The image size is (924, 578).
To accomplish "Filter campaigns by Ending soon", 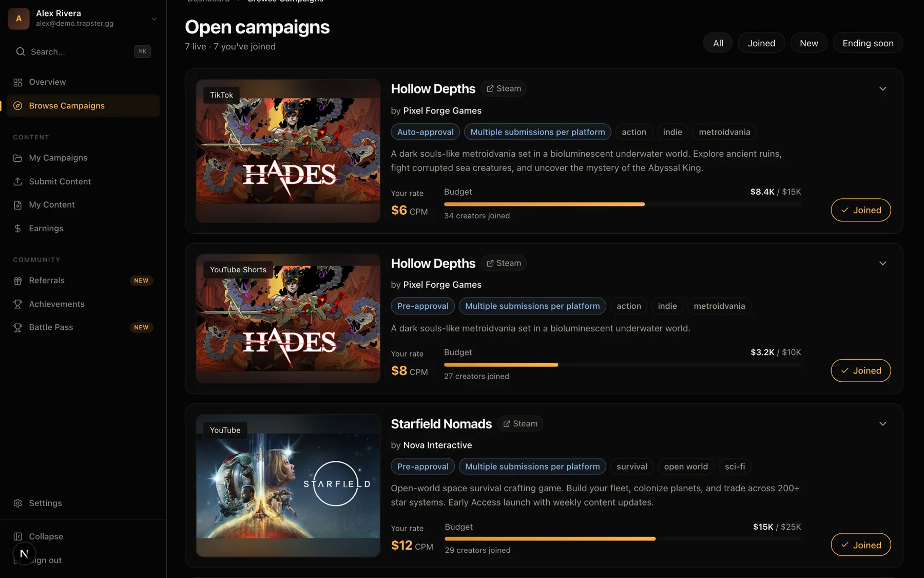I will click(x=868, y=43).
